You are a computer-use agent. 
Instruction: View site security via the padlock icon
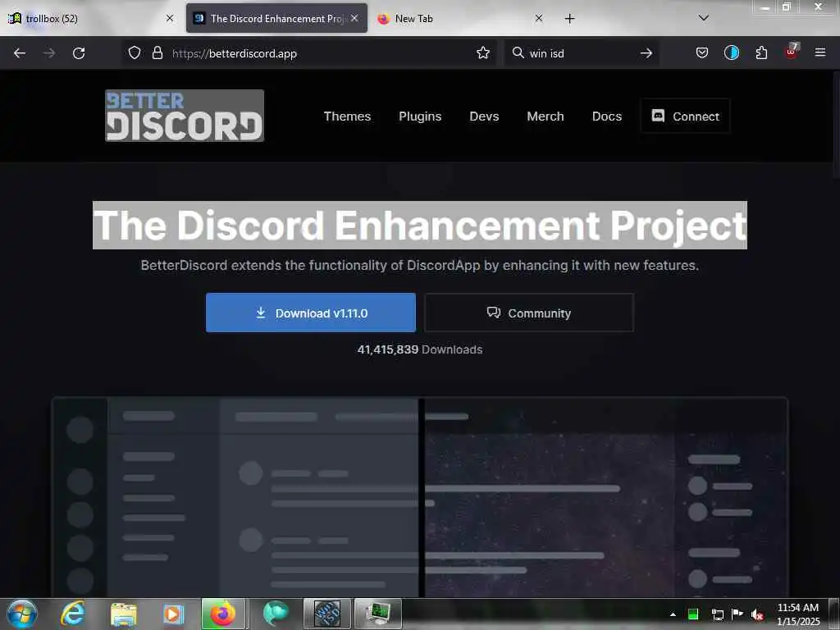pyautogui.click(x=157, y=53)
